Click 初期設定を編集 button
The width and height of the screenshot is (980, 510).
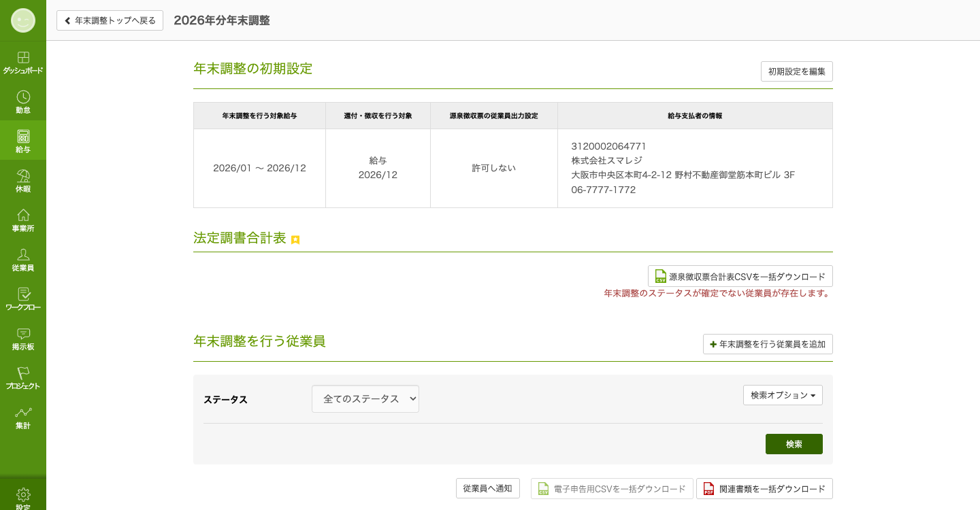[796, 71]
